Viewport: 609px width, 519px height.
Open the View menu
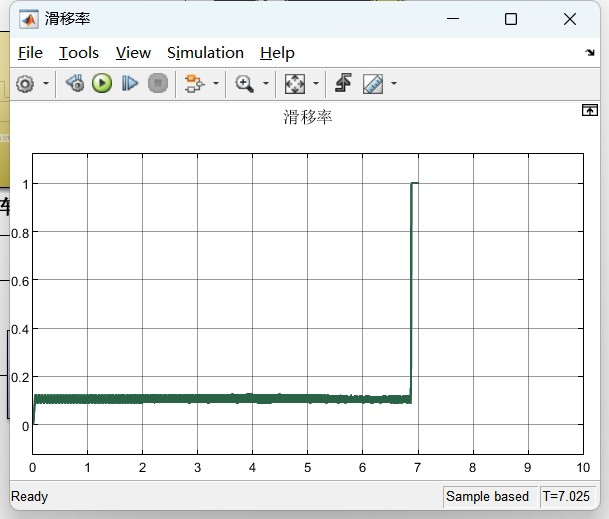click(x=133, y=53)
